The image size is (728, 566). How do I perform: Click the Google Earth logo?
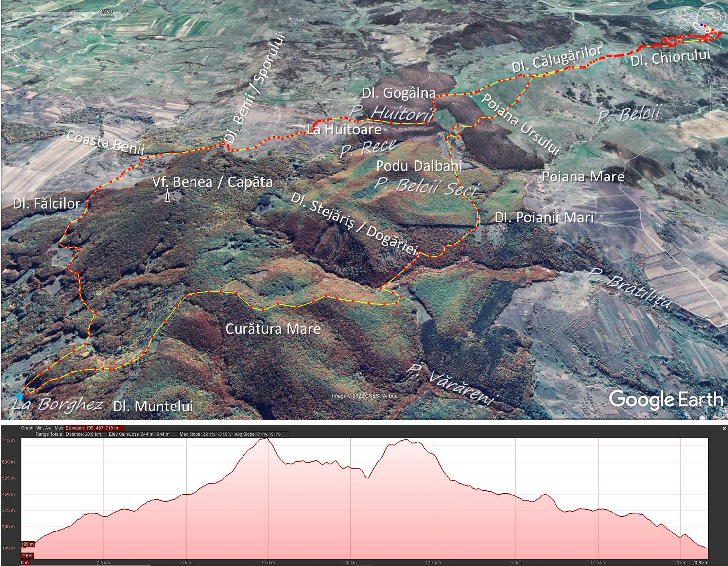point(665,400)
